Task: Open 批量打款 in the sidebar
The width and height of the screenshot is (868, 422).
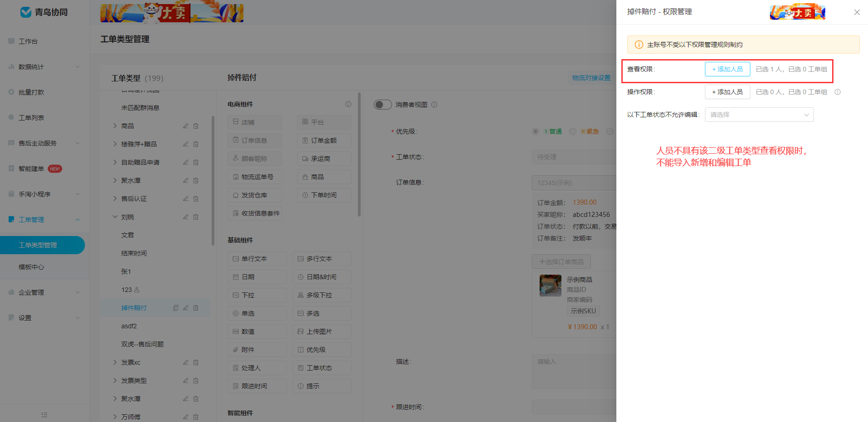Action: (31, 92)
